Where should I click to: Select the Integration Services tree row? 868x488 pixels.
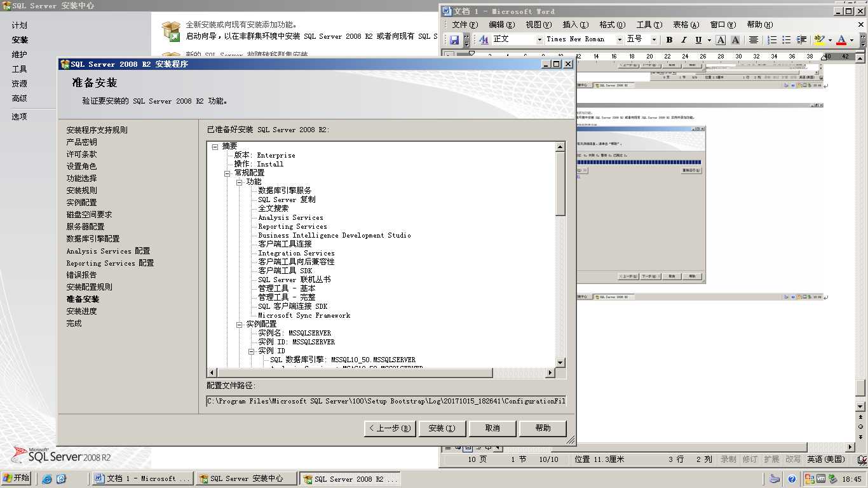pyautogui.click(x=296, y=253)
